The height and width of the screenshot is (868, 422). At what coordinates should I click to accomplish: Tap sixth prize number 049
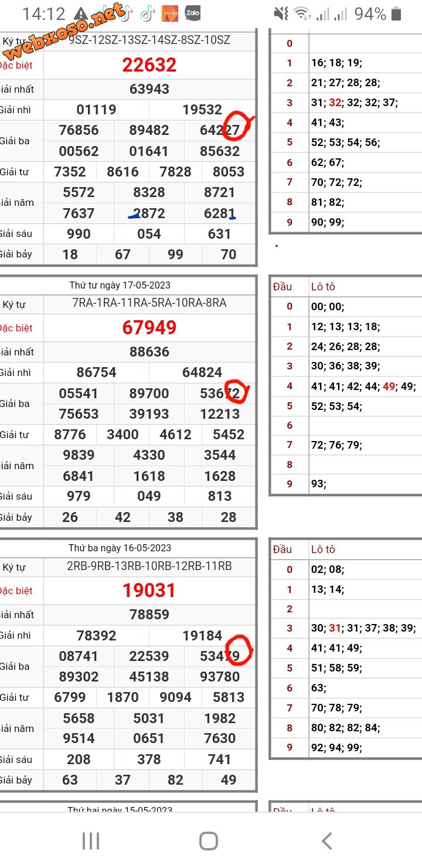[x=149, y=497]
